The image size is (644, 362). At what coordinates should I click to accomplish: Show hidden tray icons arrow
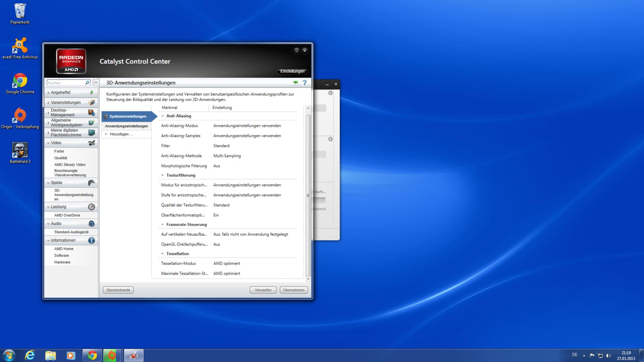(x=584, y=356)
